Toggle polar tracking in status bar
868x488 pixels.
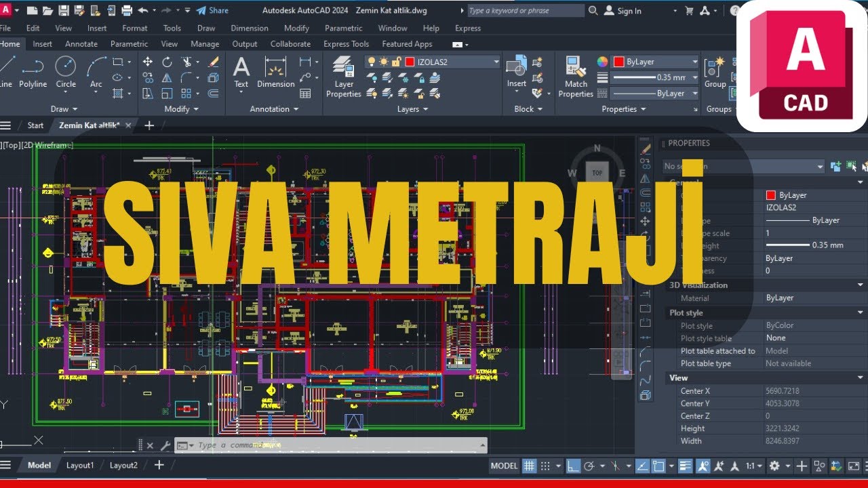[589, 466]
